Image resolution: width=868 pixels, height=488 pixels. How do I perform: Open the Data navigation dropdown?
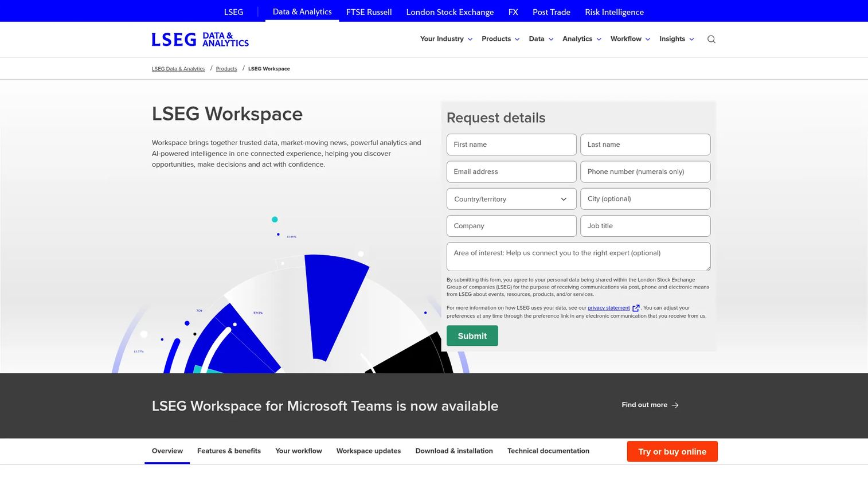click(541, 39)
